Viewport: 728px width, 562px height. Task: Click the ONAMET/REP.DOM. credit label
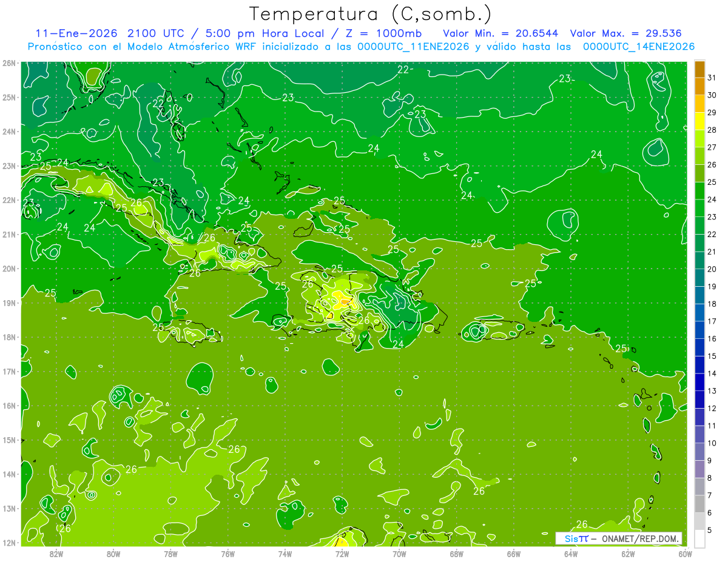tap(641, 538)
